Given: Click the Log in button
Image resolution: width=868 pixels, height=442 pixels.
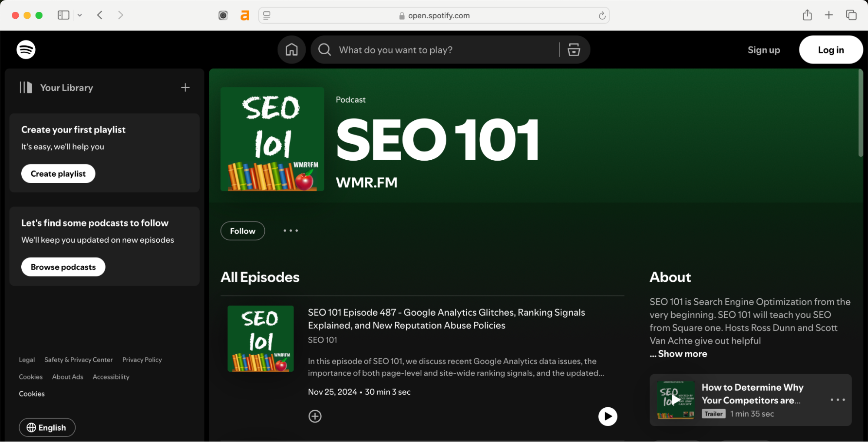Looking at the screenshot, I should coord(831,50).
